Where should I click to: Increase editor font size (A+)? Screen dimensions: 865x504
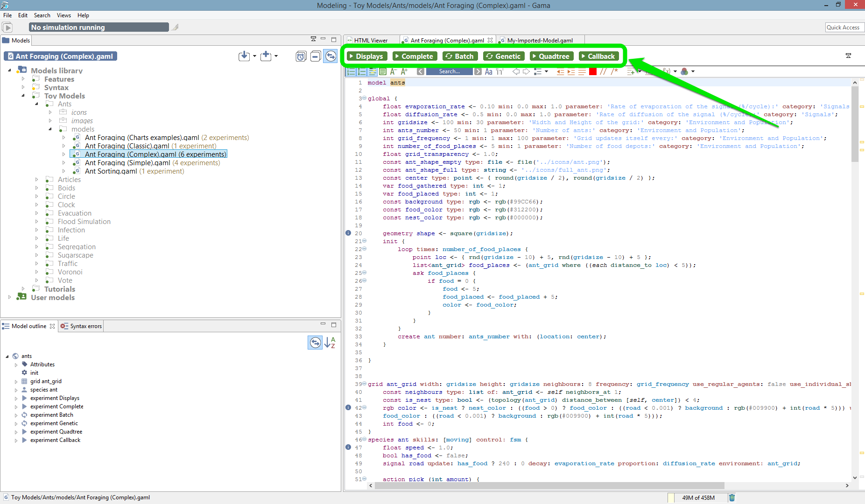(x=404, y=71)
